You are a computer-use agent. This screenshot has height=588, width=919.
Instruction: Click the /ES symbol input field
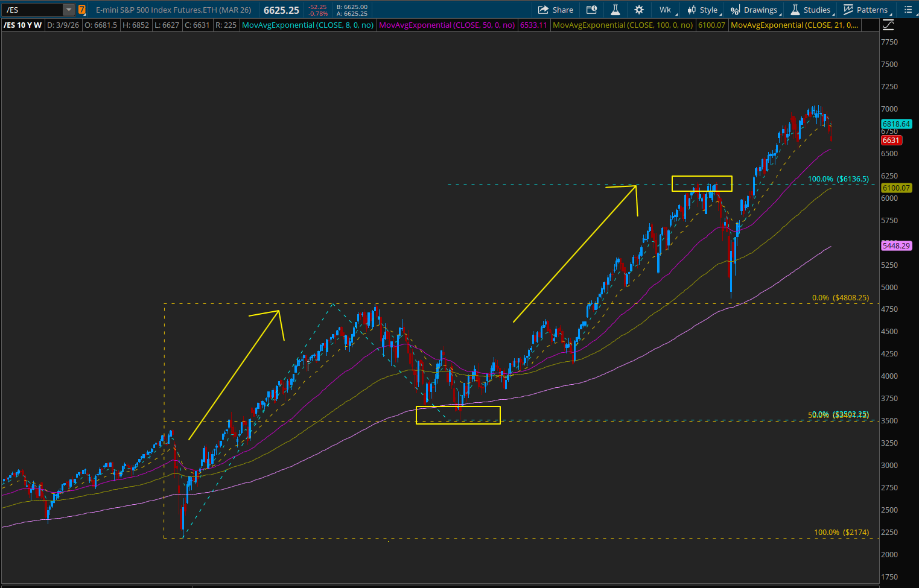[33, 10]
